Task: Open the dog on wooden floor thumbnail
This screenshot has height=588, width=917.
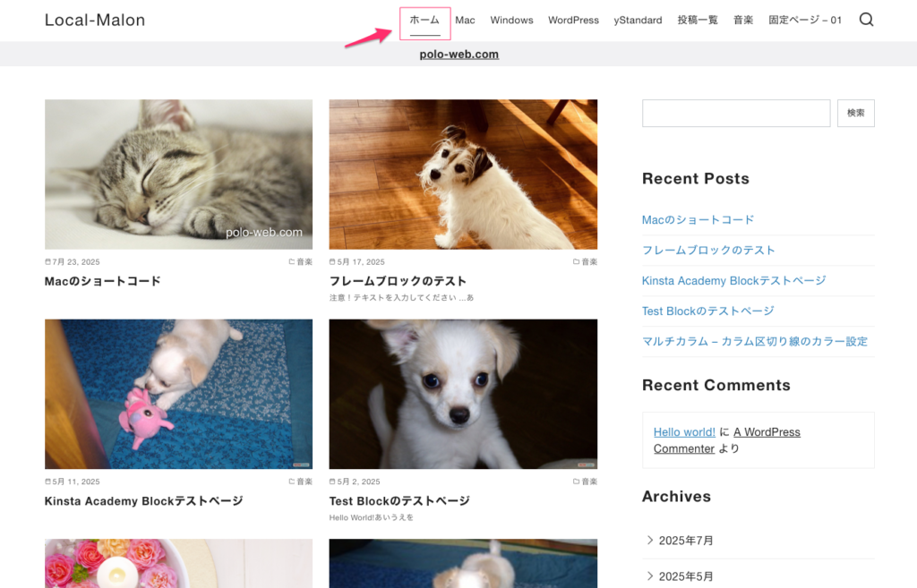Action: click(463, 174)
